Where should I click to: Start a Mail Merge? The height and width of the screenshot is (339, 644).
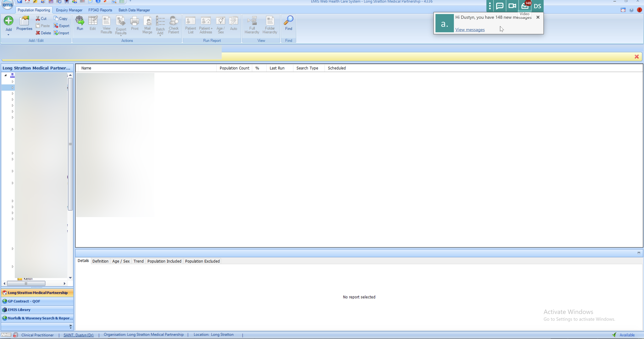click(147, 25)
